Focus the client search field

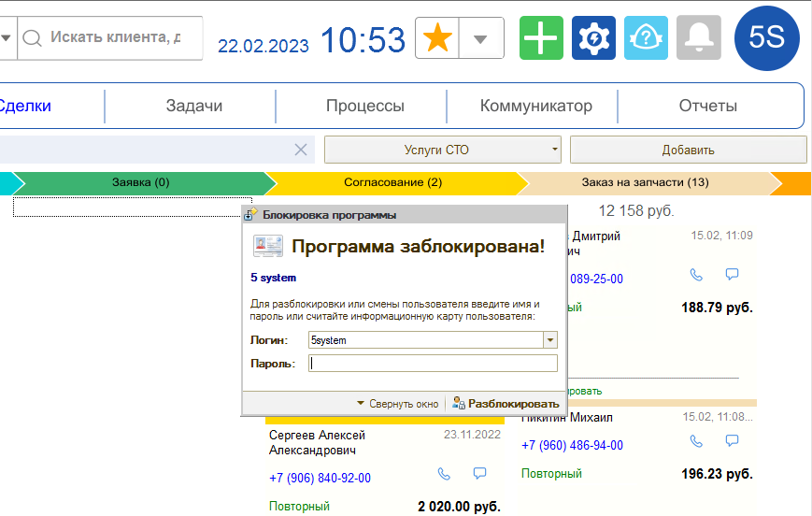pos(116,37)
